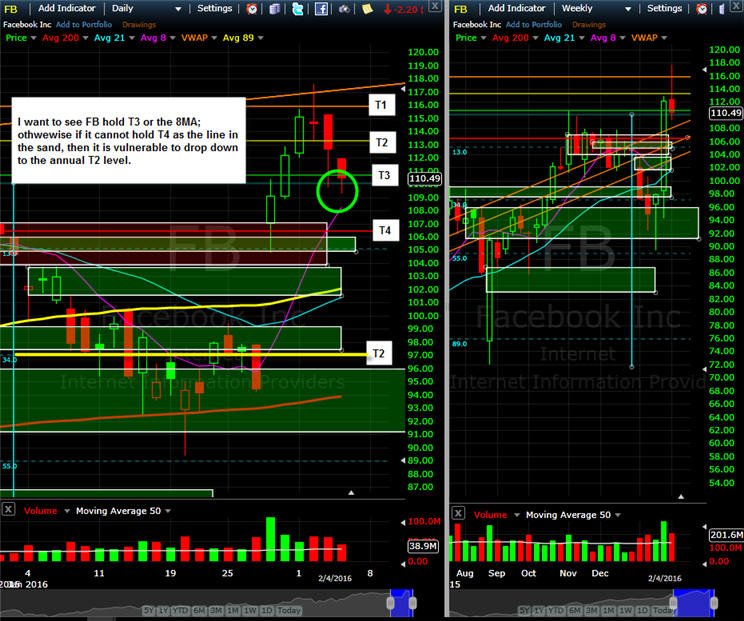Screen dimensions: 744x621
Task: Click Add to Portfolio link in daily chart
Action: pos(84,24)
